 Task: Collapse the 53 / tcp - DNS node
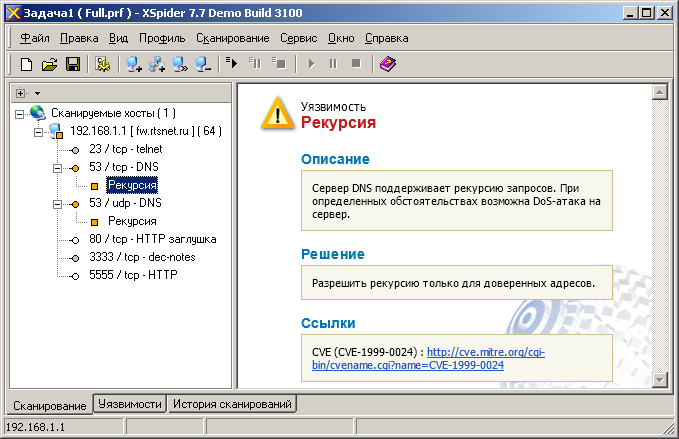pyautogui.click(x=58, y=168)
